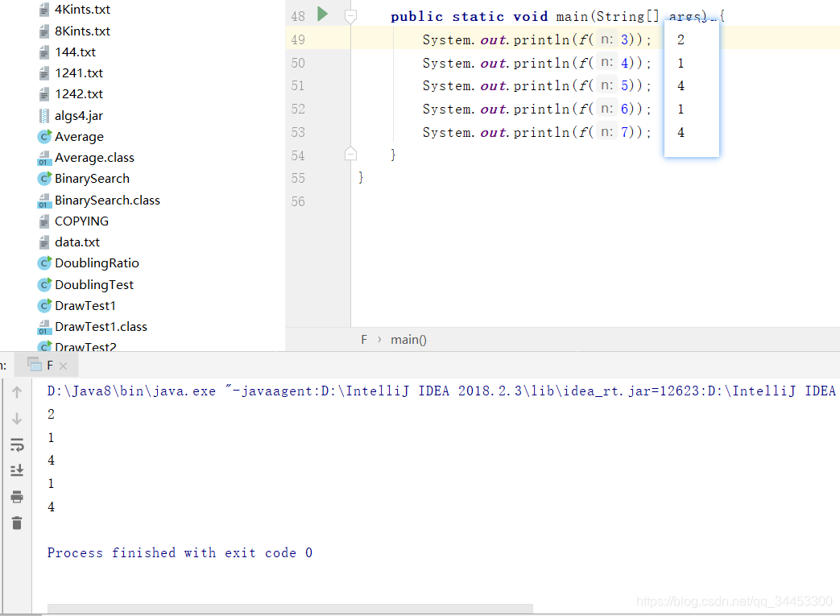The image size is (840, 616).
Task: Place cursor on println f(7) line
Action: [x=537, y=132]
